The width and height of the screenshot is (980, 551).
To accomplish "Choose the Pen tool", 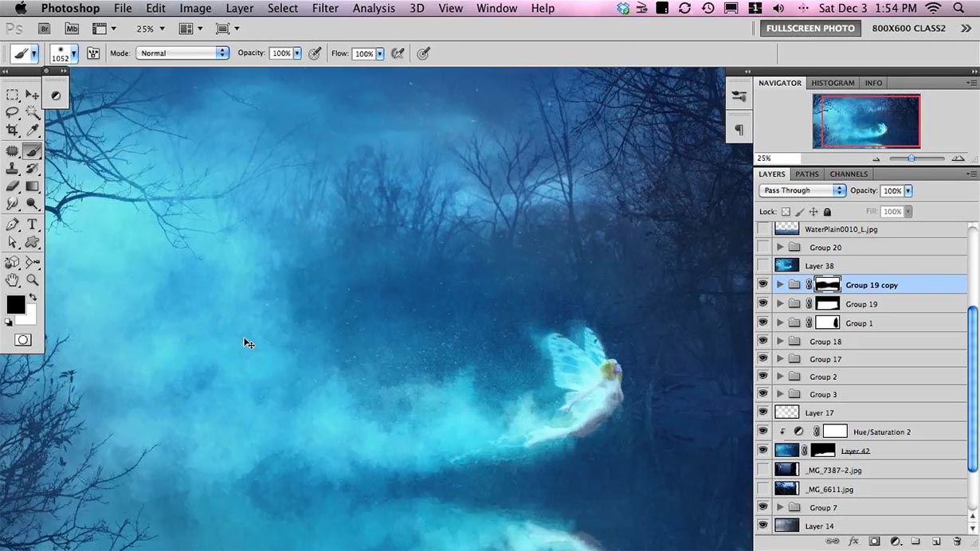I will 12,225.
